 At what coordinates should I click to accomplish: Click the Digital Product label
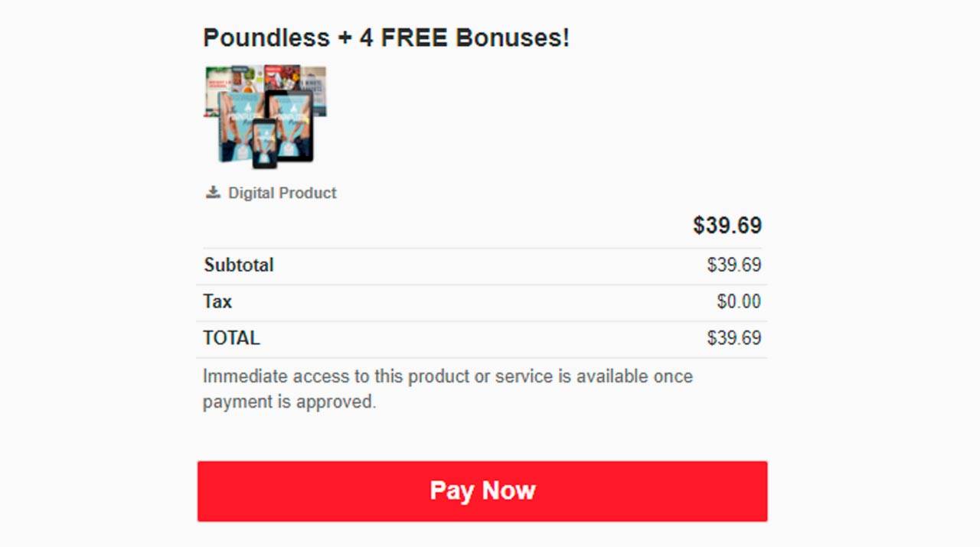[282, 193]
